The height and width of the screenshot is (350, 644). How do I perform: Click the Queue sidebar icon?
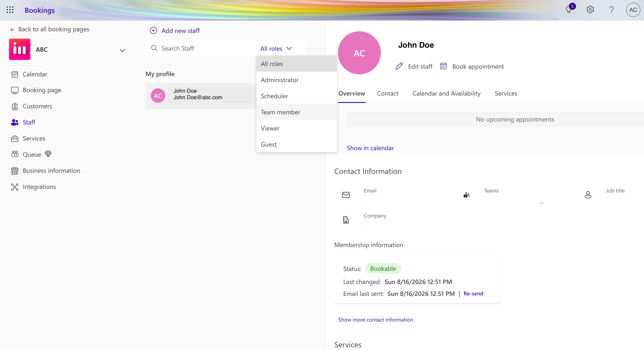tap(15, 154)
